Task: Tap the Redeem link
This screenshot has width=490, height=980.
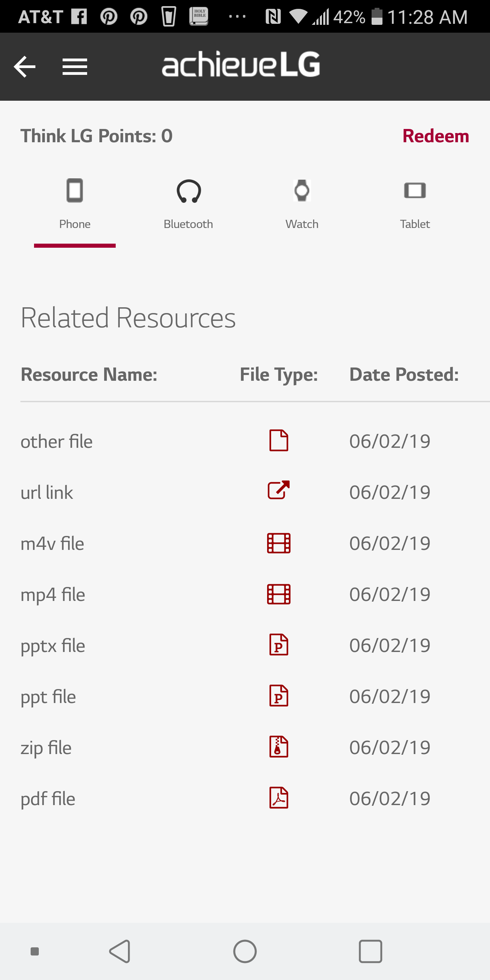Action: 435,136
